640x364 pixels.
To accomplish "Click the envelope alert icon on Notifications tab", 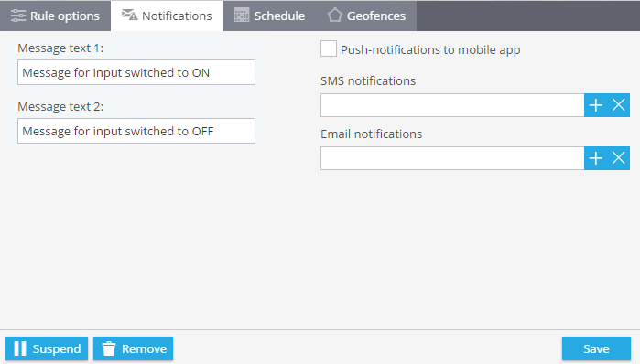I will tap(129, 15).
